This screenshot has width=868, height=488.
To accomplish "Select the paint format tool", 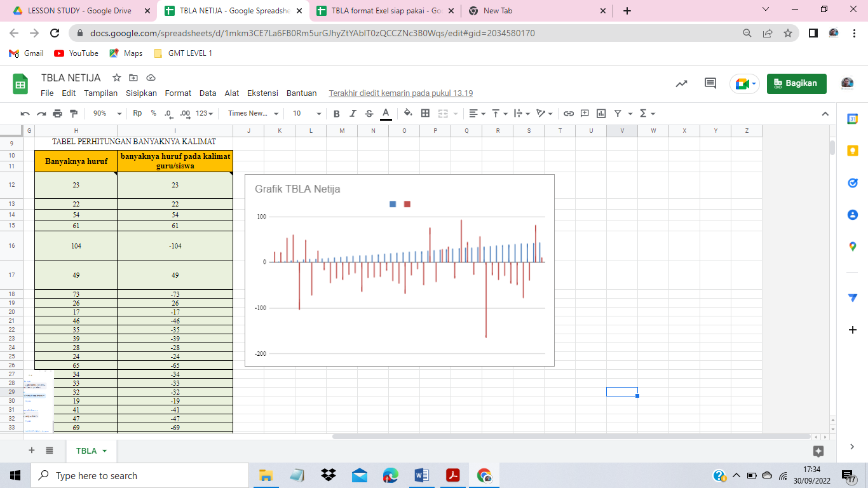I will coord(74,114).
